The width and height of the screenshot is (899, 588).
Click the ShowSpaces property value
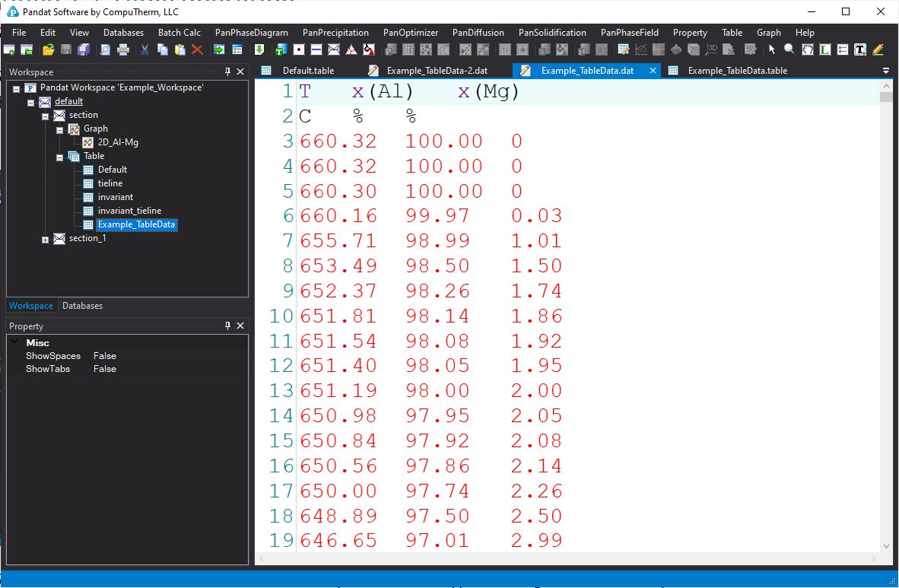pos(105,356)
